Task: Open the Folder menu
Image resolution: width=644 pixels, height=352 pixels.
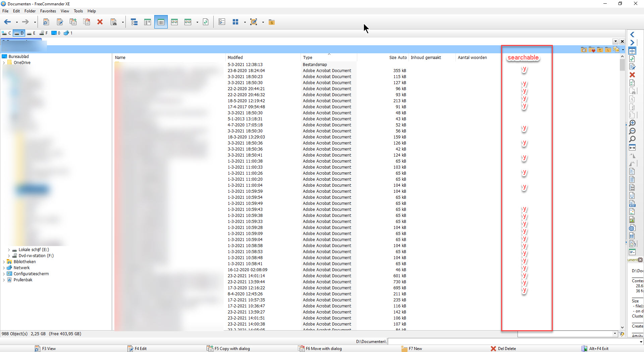Action: (x=30, y=11)
